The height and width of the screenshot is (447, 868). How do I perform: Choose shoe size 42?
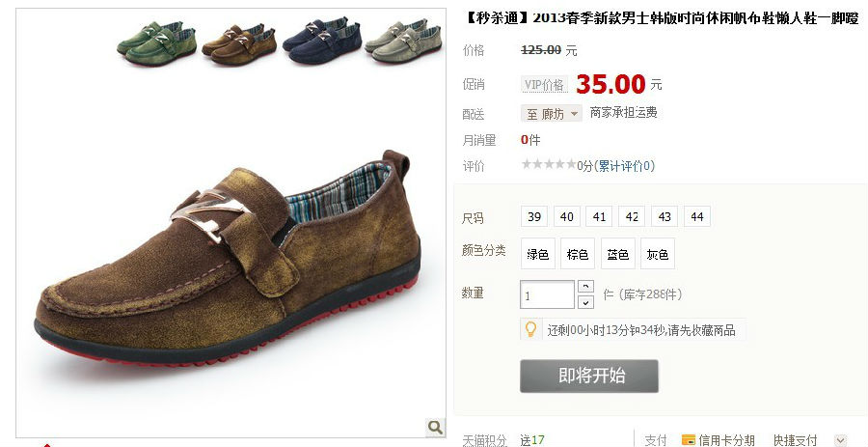[632, 216]
